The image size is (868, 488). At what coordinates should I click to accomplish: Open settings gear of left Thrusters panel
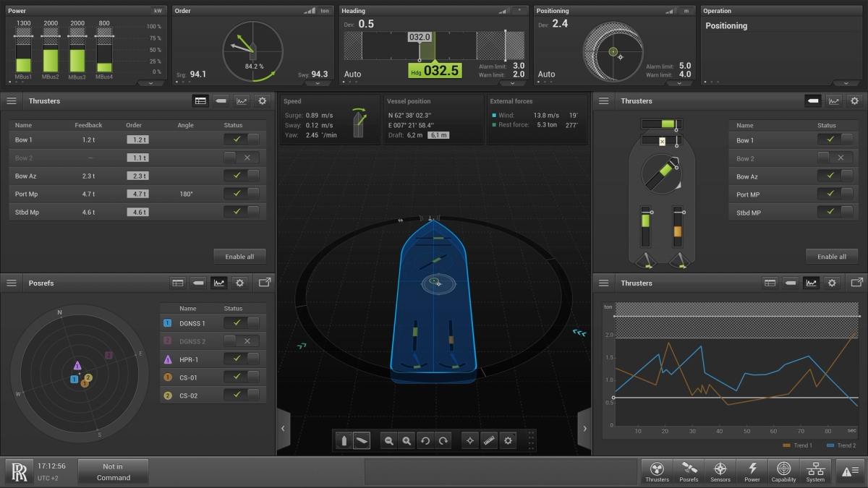point(263,101)
